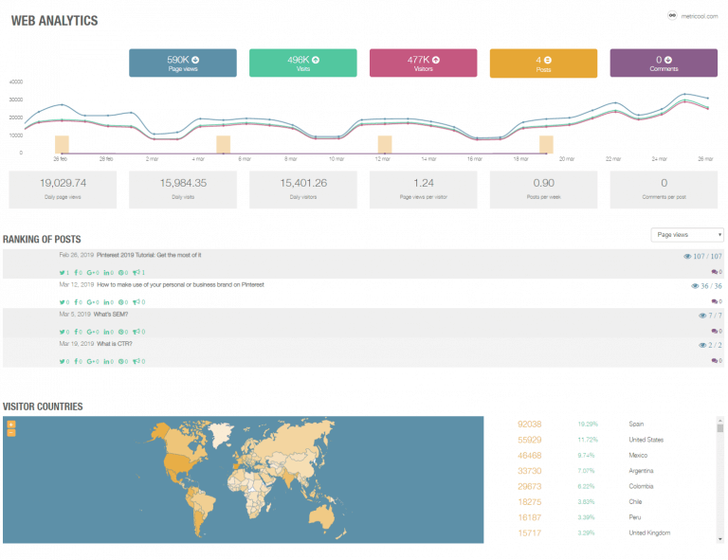Click Facebook icon on What's SEM? post

click(76, 332)
